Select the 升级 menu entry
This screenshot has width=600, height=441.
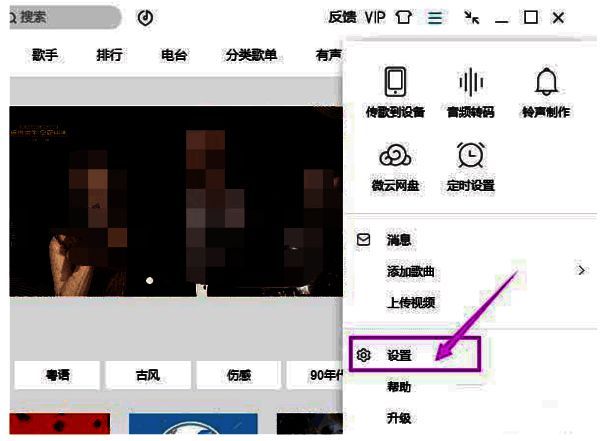click(399, 418)
